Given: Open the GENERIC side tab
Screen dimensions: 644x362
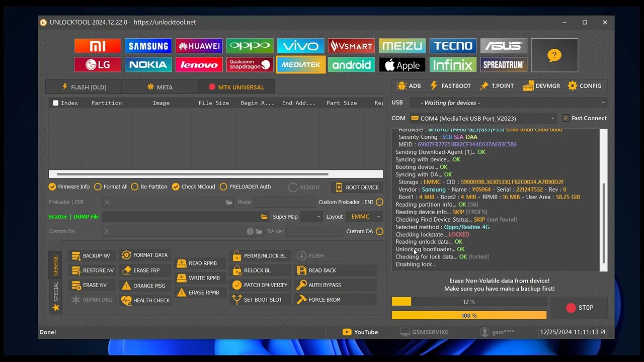Looking at the screenshot, I should 55,265.
